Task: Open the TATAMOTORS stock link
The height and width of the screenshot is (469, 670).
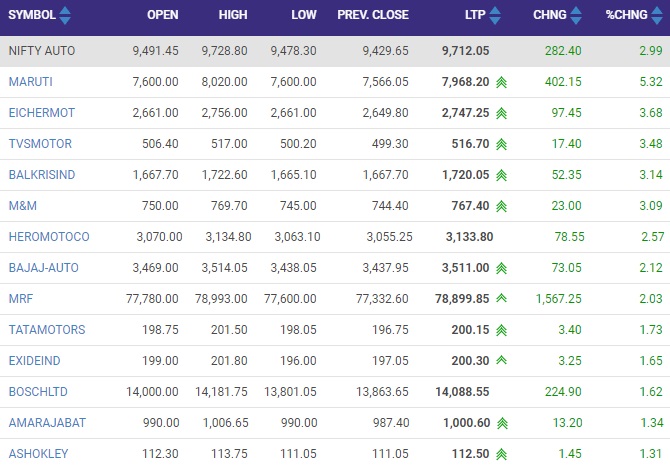Action: pos(47,330)
